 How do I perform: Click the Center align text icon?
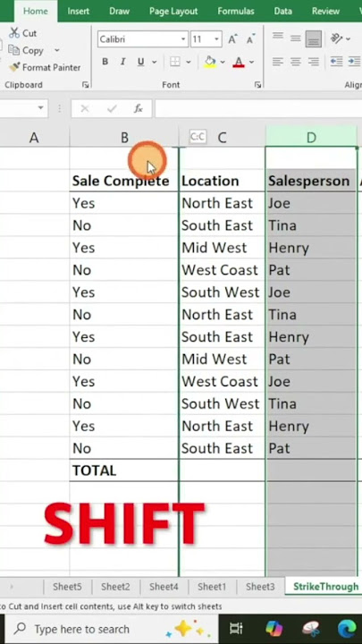[296, 62]
